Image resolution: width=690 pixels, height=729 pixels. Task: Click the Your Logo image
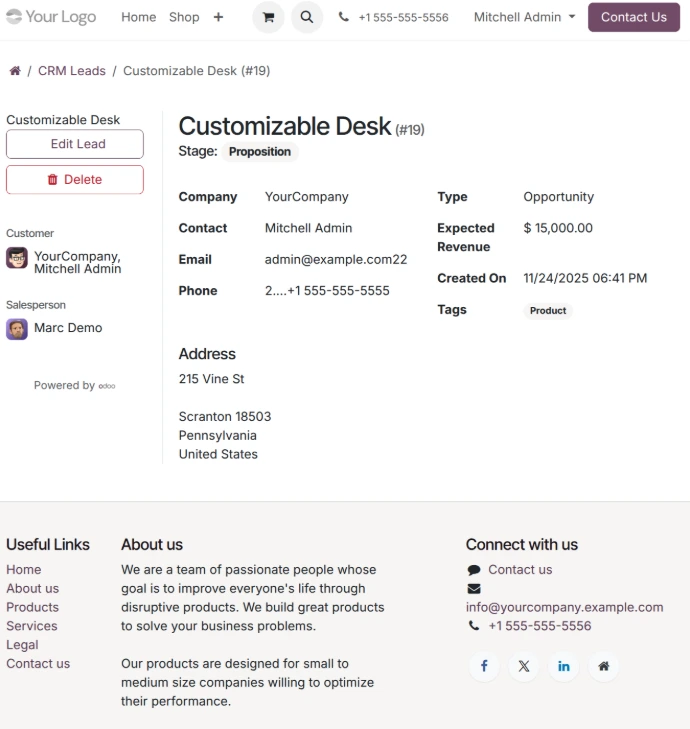click(x=51, y=17)
